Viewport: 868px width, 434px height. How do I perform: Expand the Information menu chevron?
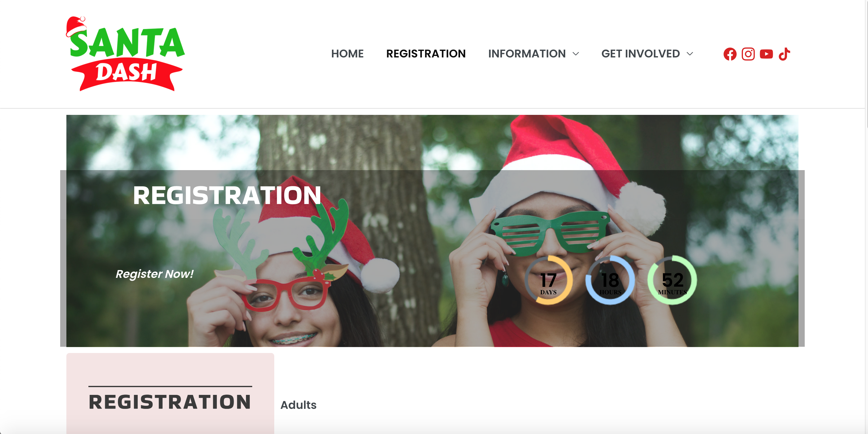click(576, 54)
